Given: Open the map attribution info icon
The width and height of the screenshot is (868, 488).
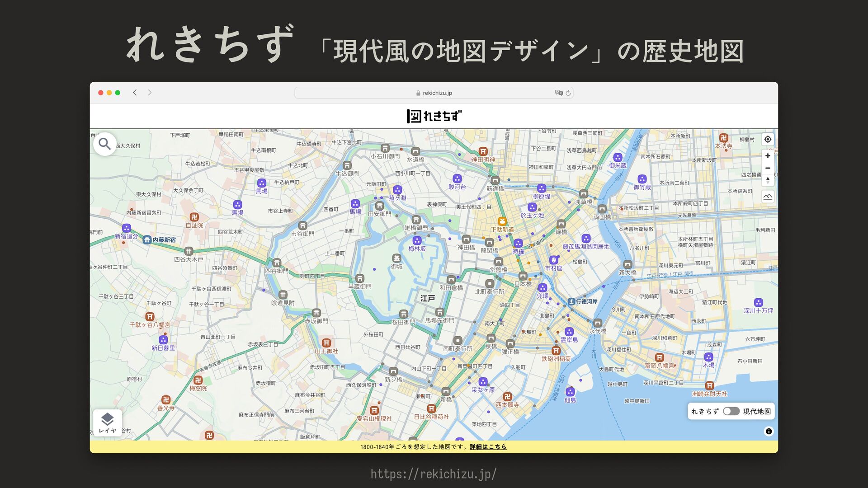Looking at the screenshot, I should click(769, 431).
